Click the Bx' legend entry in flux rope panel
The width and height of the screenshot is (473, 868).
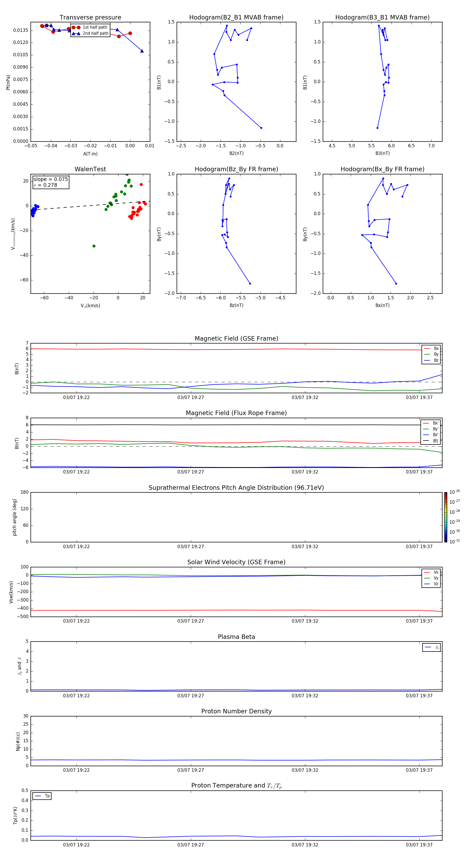pos(431,423)
